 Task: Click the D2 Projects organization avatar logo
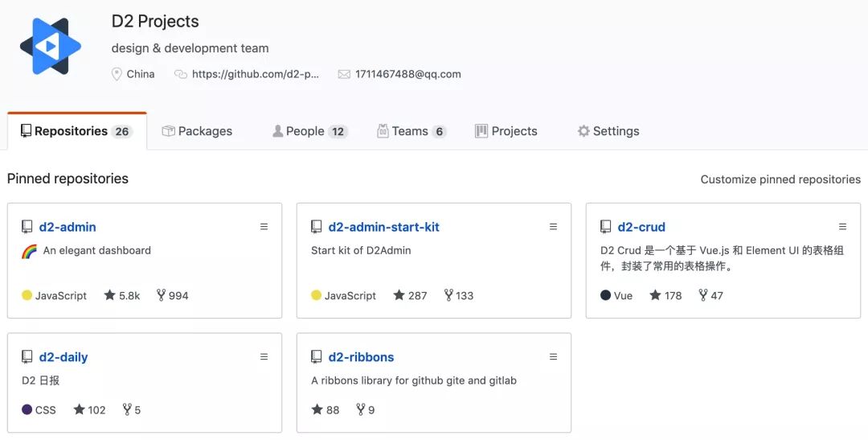tap(51, 46)
